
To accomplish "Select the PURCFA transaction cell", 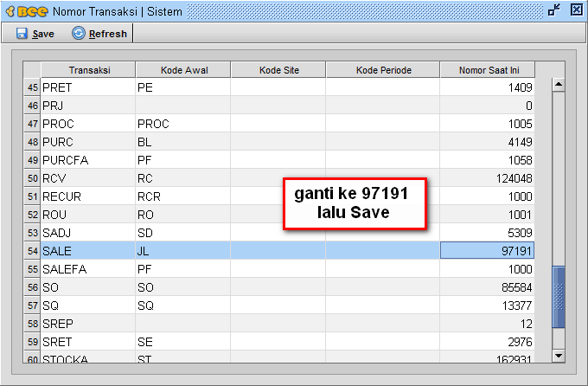I will [88, 160].
